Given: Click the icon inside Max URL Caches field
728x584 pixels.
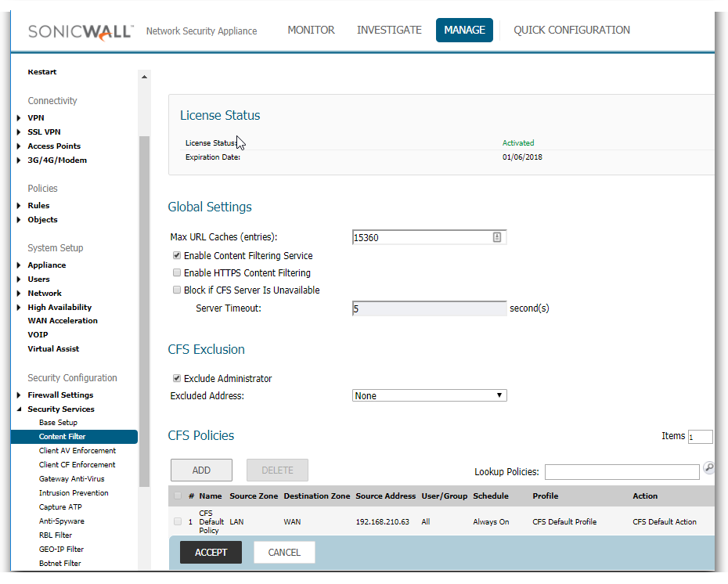Looking at the screenshot, I should [x=497, y=237].
